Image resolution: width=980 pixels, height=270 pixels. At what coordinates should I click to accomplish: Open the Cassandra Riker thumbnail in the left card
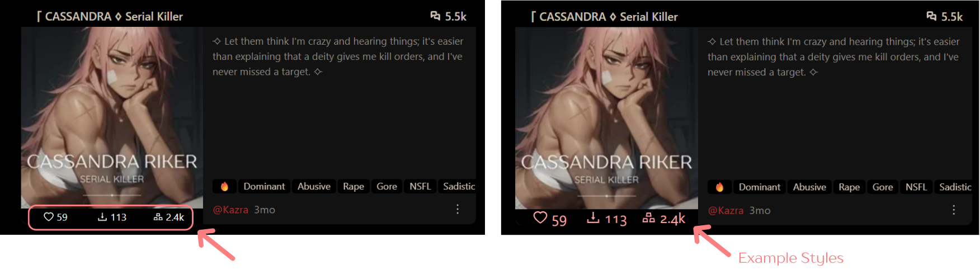click(x=112, y=117)
